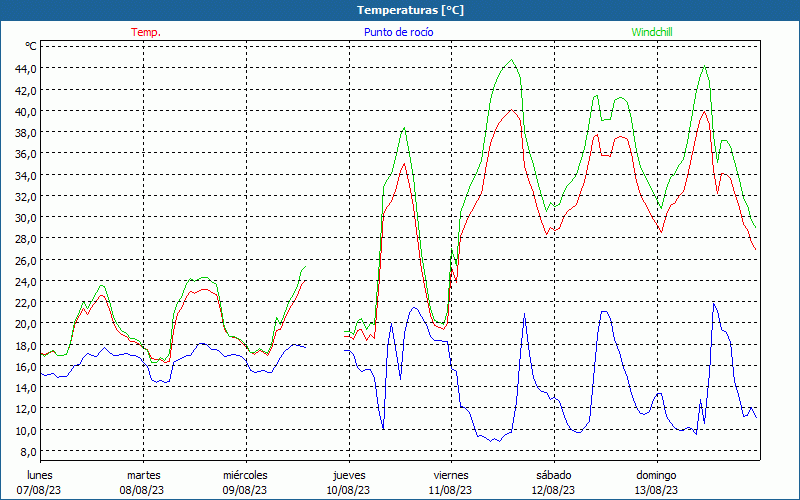Image resolution: width=800 pixels, height=500 pixels.
Task: Click the 'domingo' day label
Action: tap(656, 475)
